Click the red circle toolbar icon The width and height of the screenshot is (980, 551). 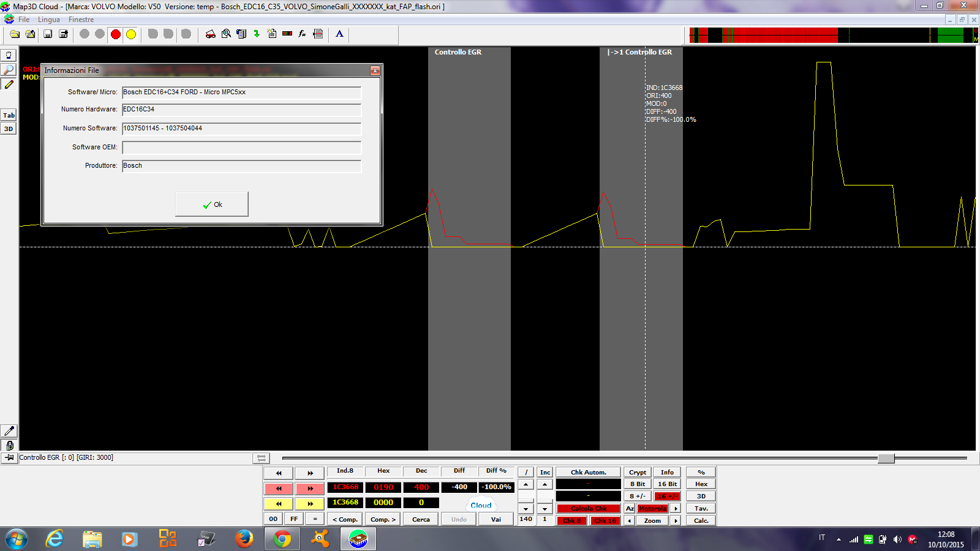tap(116, 34)
